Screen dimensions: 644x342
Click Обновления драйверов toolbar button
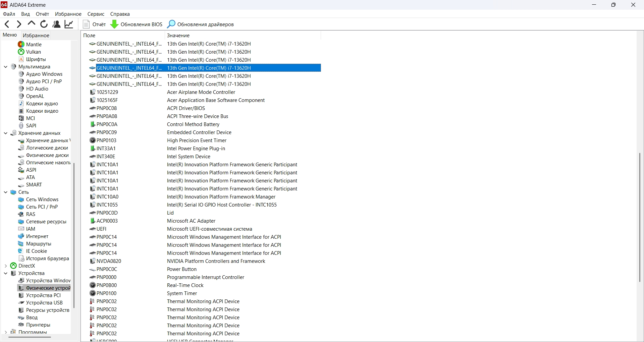(201, 24)
